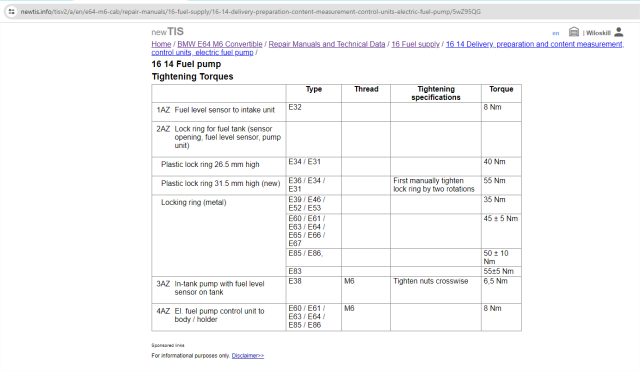640x371 pixels.
Task: Navigate to the 16 Fuel supply breadcrumb
Action: pos(415,44)
